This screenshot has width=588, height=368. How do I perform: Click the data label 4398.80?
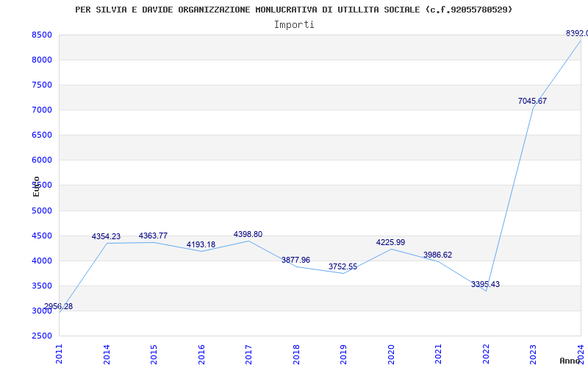click(x=248, y=234)
